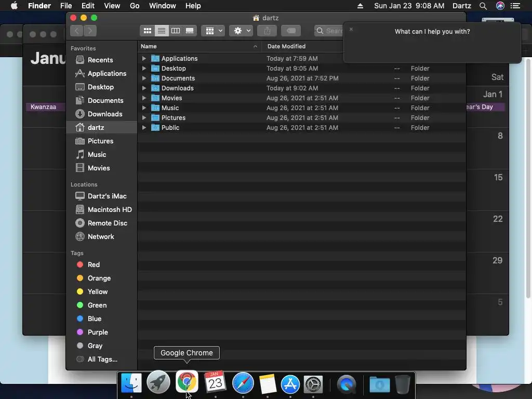The width and height of the screenshot is (532, 399).
Task: Open the gear action menu
Action: tap(241, 31)
